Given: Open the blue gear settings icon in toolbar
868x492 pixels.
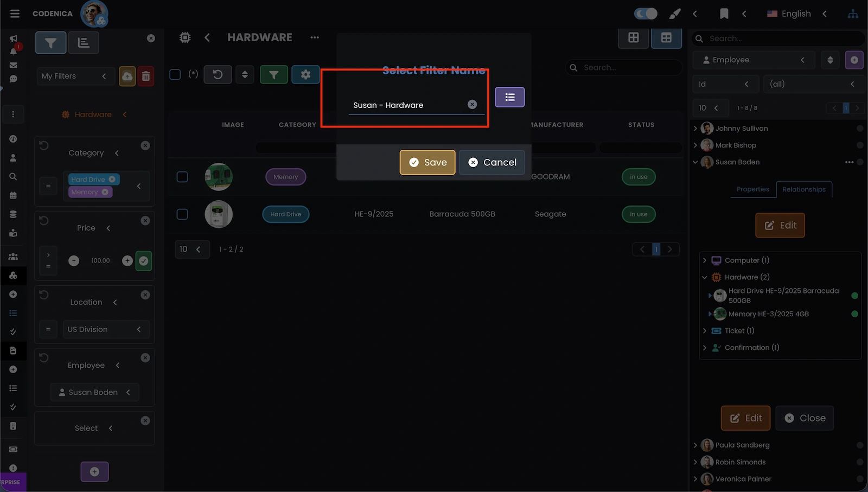Looking at the screenshot, I should [x=305, y=74].
